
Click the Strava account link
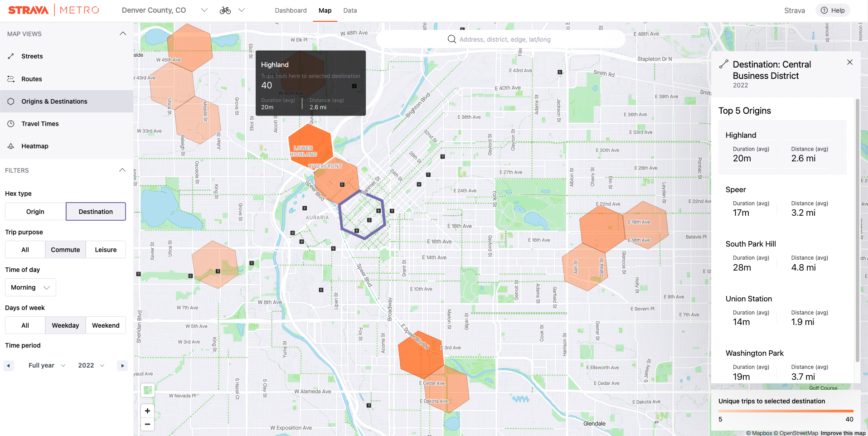coord(795,10)
